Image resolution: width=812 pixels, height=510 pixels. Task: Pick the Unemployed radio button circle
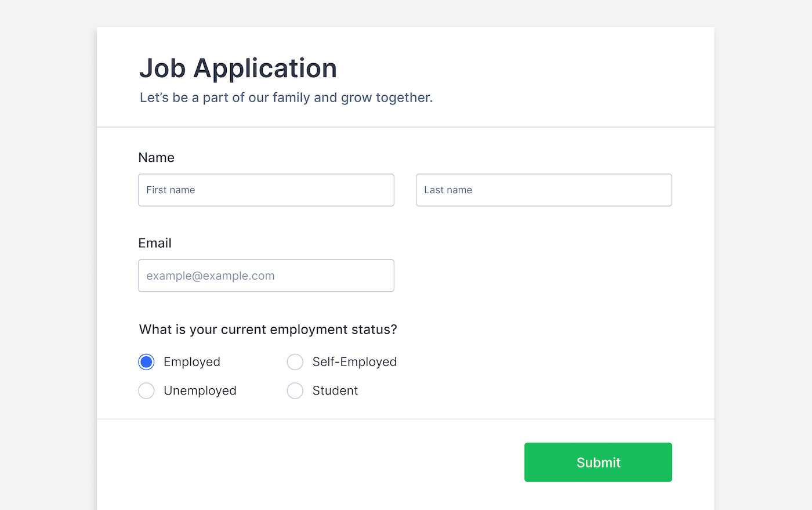[x=146, y=391]
